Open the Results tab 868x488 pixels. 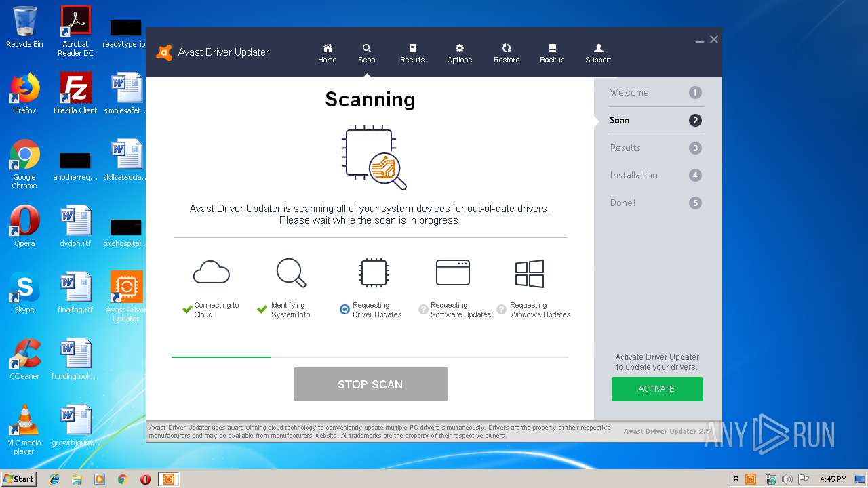coord(412,54)
